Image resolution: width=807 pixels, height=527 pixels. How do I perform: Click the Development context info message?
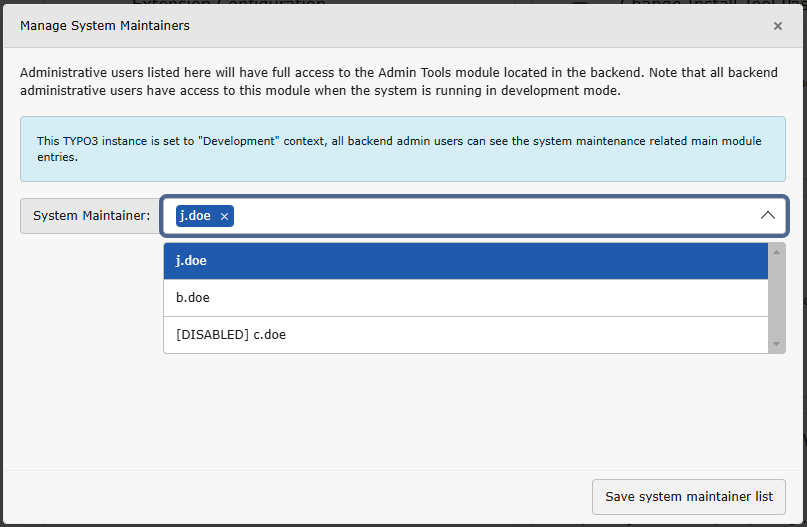click(403, 149)
